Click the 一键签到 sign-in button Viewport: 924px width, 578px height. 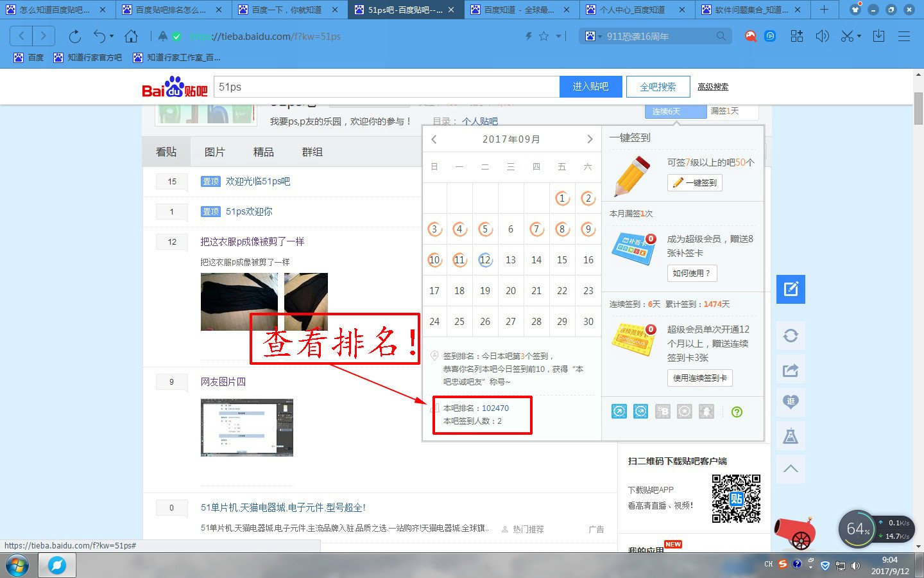coord(694,182)
